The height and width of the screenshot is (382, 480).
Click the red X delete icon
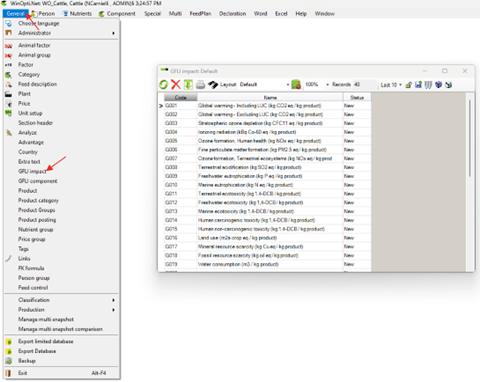(176, 85)
